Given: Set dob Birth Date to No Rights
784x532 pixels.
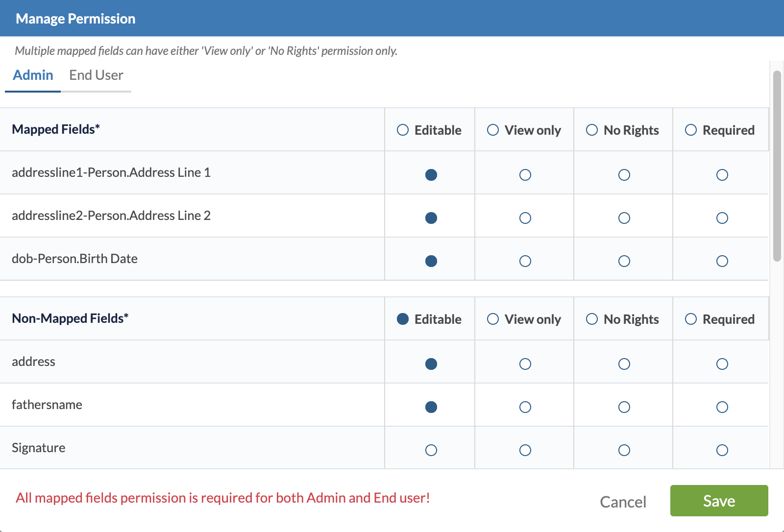Looking at the screenshot, I should (624, 261).
